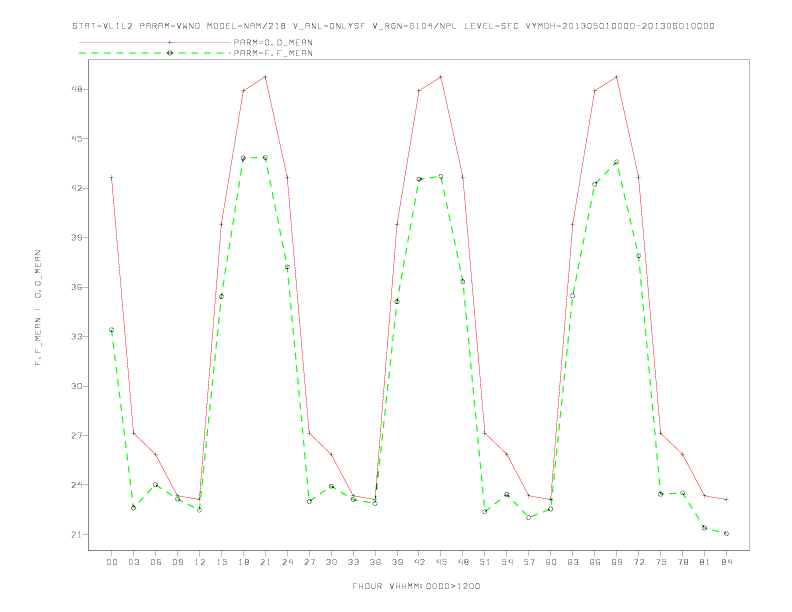792x612 pixels.
Task: Click the 03 forecast hour label
Action: [133, 562]
